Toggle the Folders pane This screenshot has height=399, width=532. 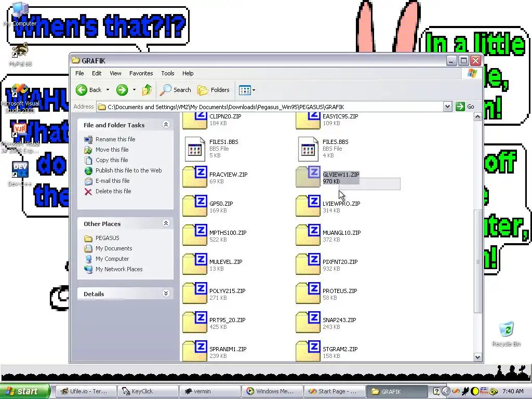(x=214, y=90)
